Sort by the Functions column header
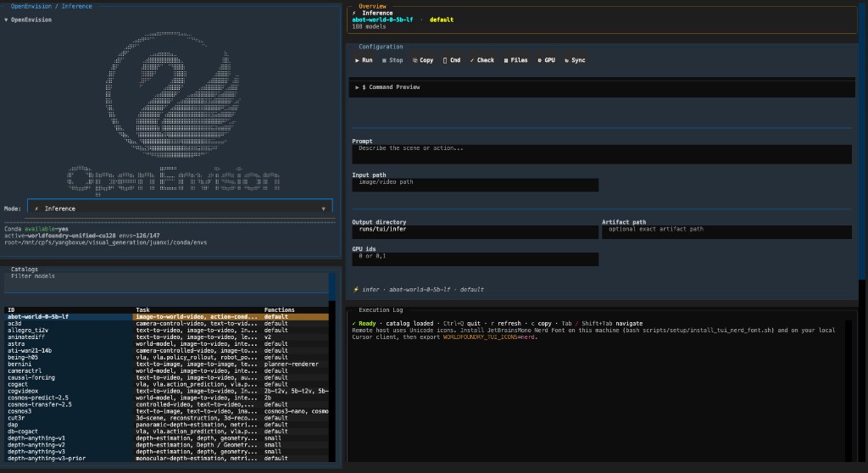Screen dimensions: 868x473 pos(280,310)
